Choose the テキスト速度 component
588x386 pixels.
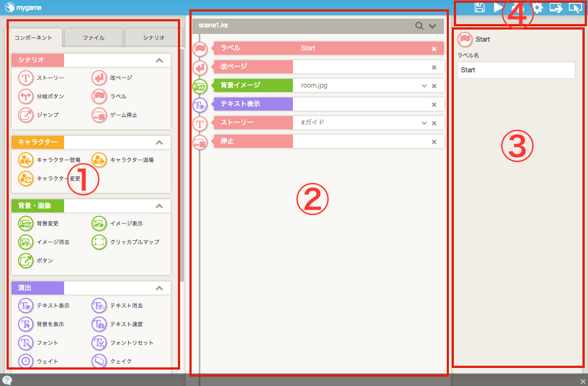click(99, 324)
